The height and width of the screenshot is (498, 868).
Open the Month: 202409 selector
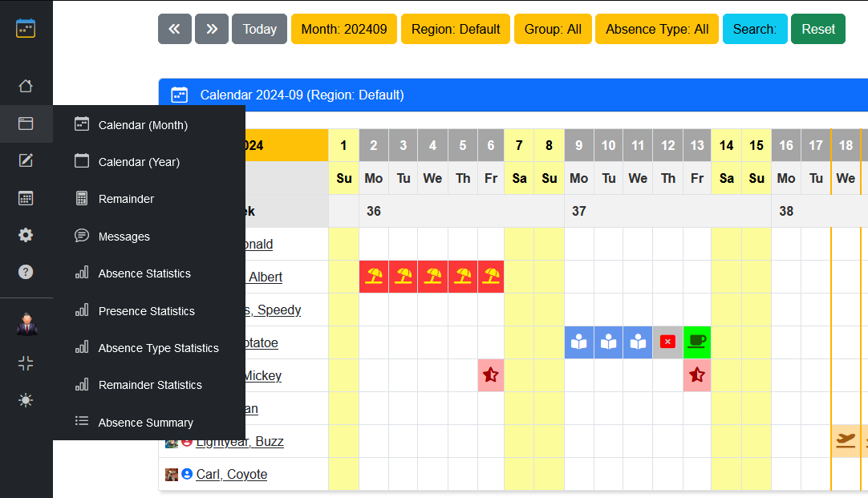pos(343,29)
